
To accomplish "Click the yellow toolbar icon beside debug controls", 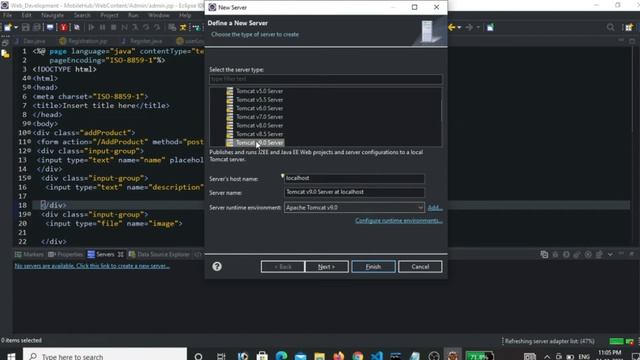I will click(183, 27).
